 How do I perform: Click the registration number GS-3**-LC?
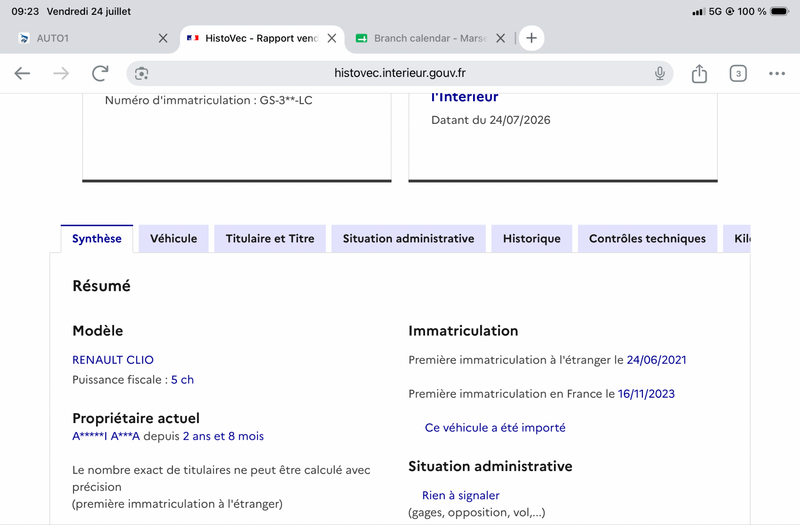click(x=286, y=101)
